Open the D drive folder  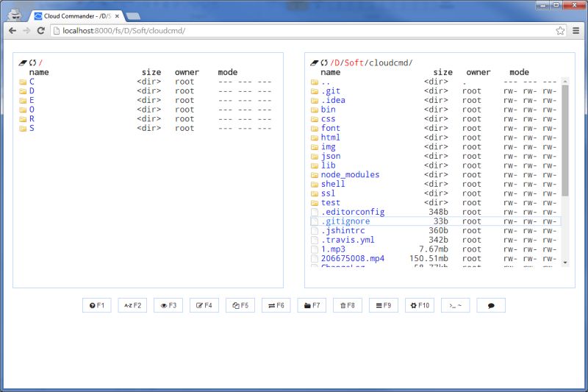pos(32,90)
